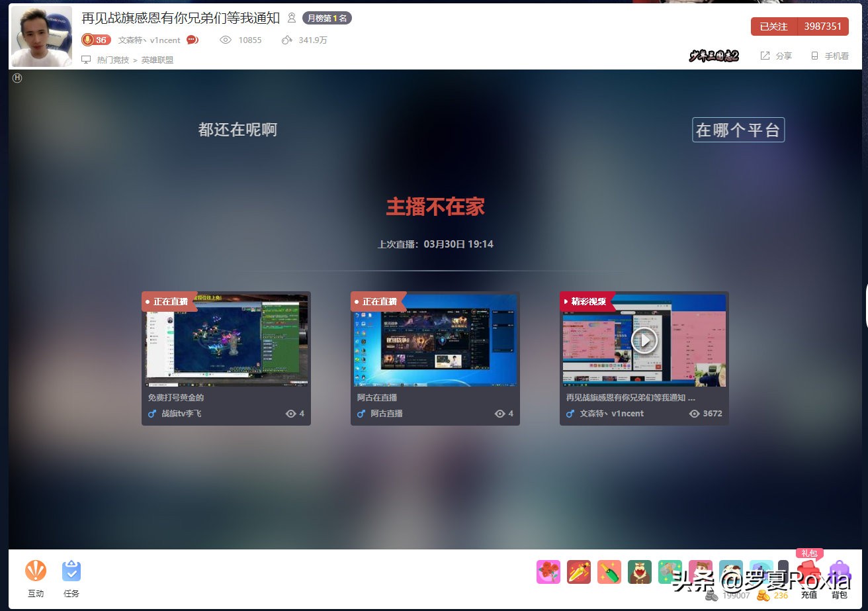
Task: Open the 热门竞技 category link
Action: pos(113,60)
